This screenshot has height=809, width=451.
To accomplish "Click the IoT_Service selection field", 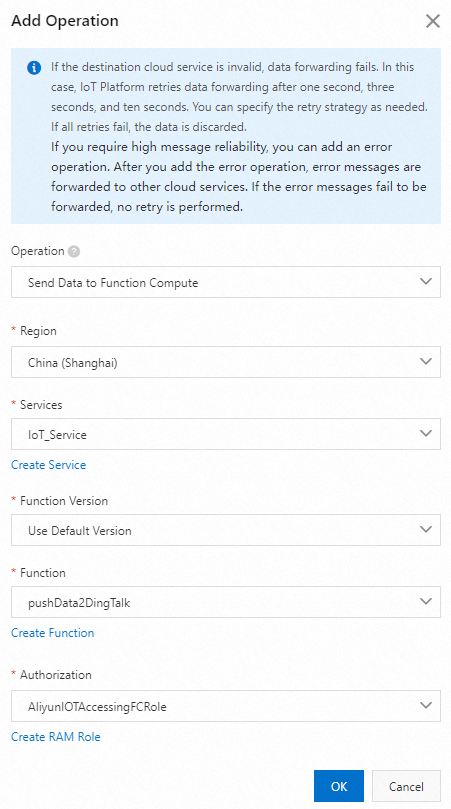I will pos(226,434).
